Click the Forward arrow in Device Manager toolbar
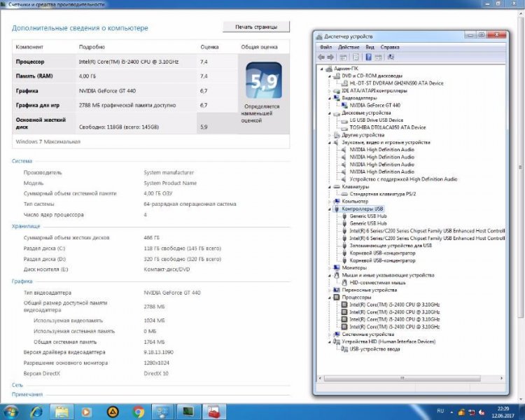Image resolution: width=525 pixels, height=420 pixels. [x=330, y=57]
